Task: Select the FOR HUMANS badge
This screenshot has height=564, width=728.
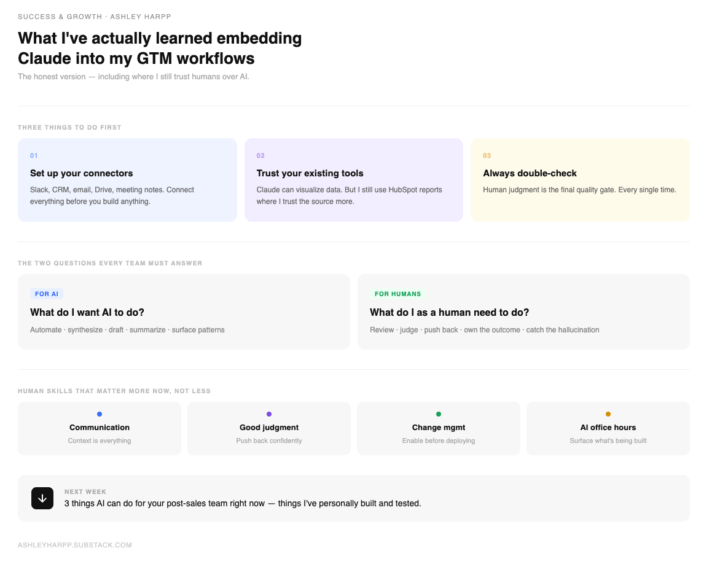Action: click(x=397, y=294)
